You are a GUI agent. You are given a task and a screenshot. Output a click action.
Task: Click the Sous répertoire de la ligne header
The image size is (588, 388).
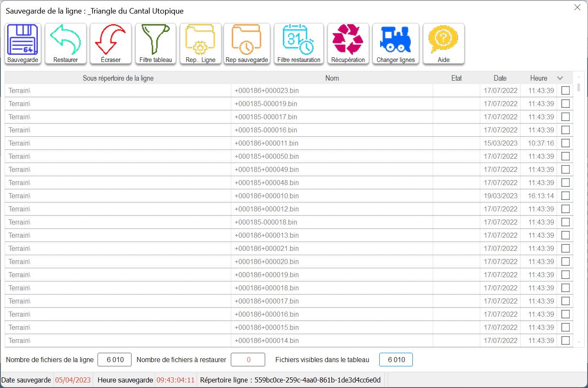(x=118, y=78)
